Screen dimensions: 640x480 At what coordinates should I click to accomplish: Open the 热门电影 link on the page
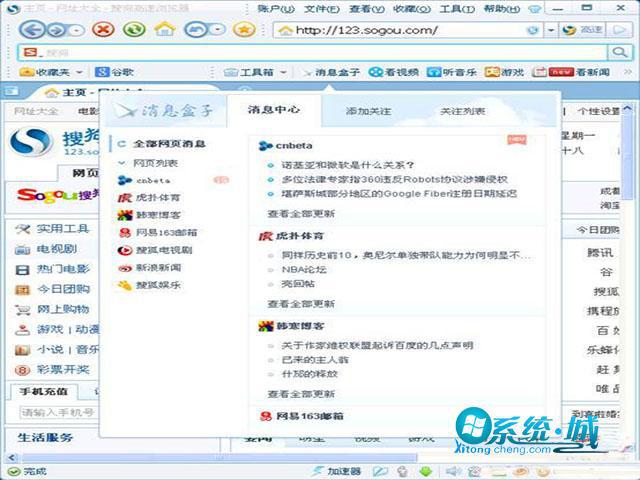[x=62, y=269]
